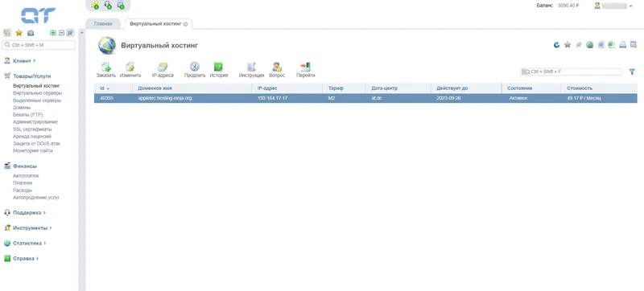Image resolution: width=644 pixels, height=291 pixels.
Task: Click the menu tree icon above the sidebar search
Action: (7, 33)
